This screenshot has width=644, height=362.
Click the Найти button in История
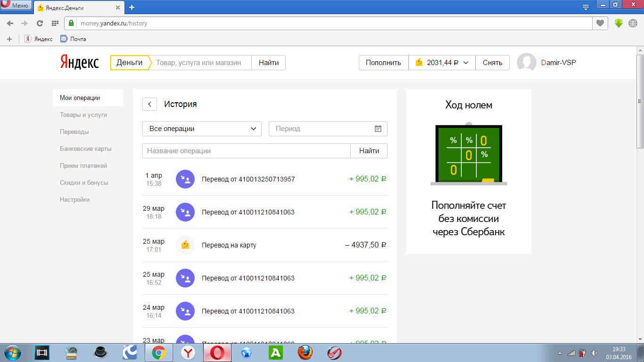369,151
